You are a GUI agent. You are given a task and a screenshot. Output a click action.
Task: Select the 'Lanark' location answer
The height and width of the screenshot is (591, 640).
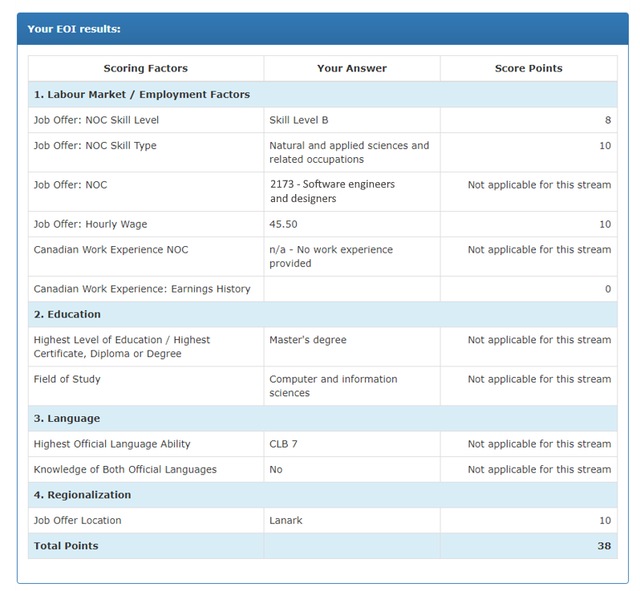(286, 520)
